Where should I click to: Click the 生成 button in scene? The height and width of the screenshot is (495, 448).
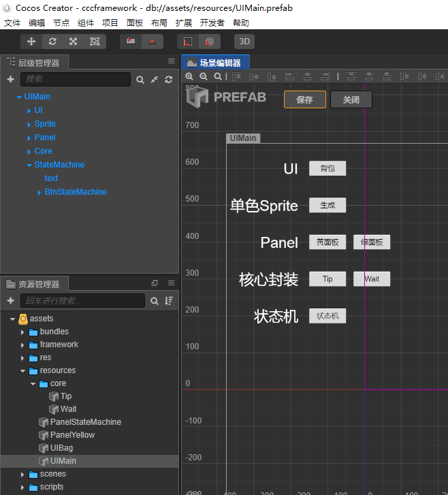(x=327, y=205)
